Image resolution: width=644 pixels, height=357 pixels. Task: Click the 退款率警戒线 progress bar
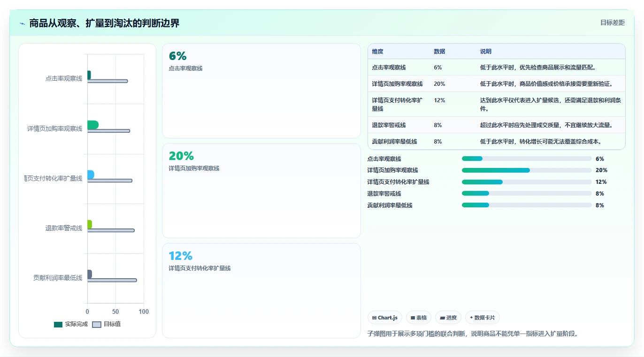click(527, 194)
